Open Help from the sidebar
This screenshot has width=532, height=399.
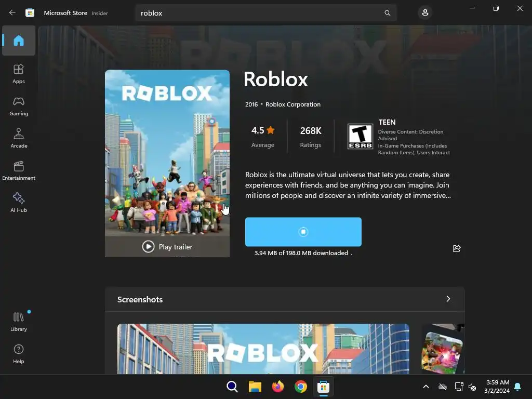tap(19, 354)
